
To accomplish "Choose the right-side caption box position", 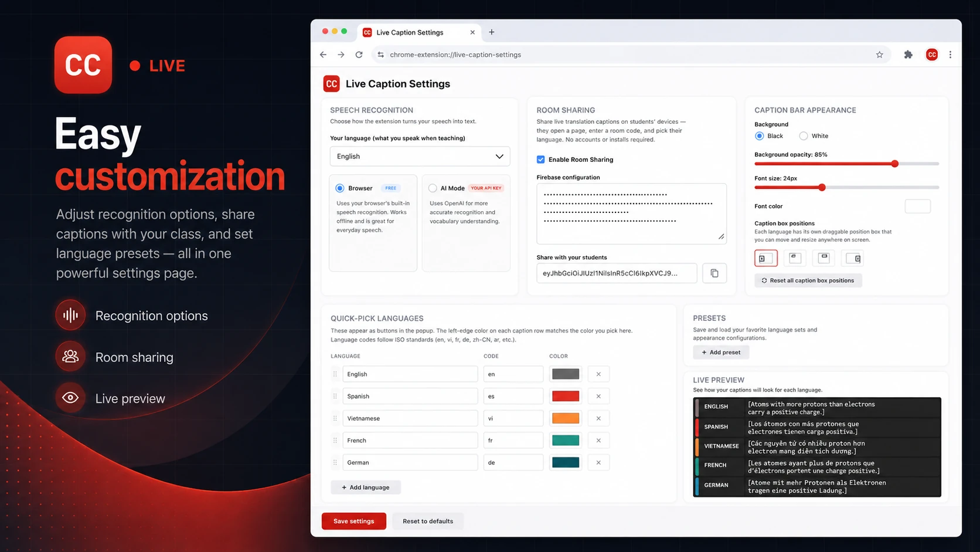I will 853,258.
